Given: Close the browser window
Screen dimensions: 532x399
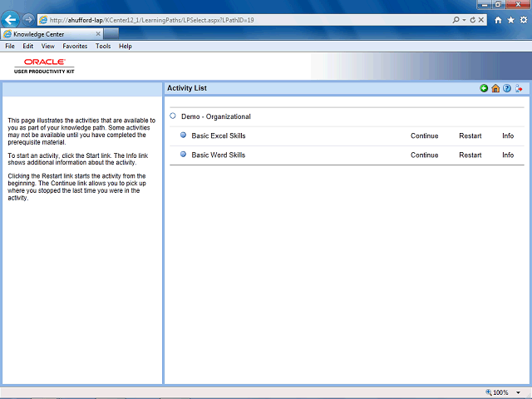Looking at the screenshot, I should click(x=518, y=4).
